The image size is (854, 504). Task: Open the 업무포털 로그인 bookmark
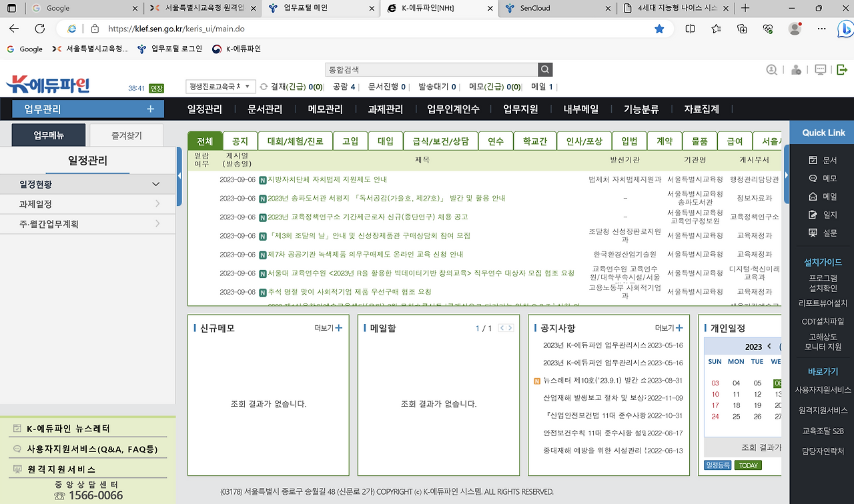tap(169, 49)
